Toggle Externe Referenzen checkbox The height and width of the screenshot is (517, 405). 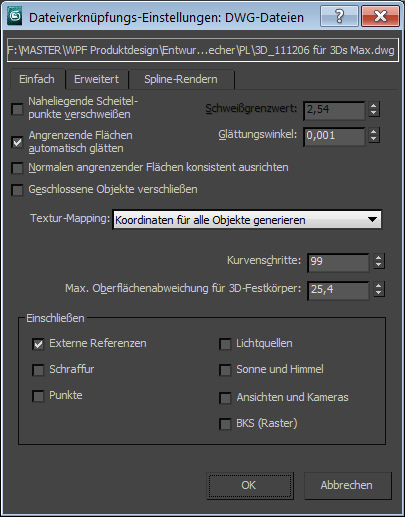(x=38, y=344)
